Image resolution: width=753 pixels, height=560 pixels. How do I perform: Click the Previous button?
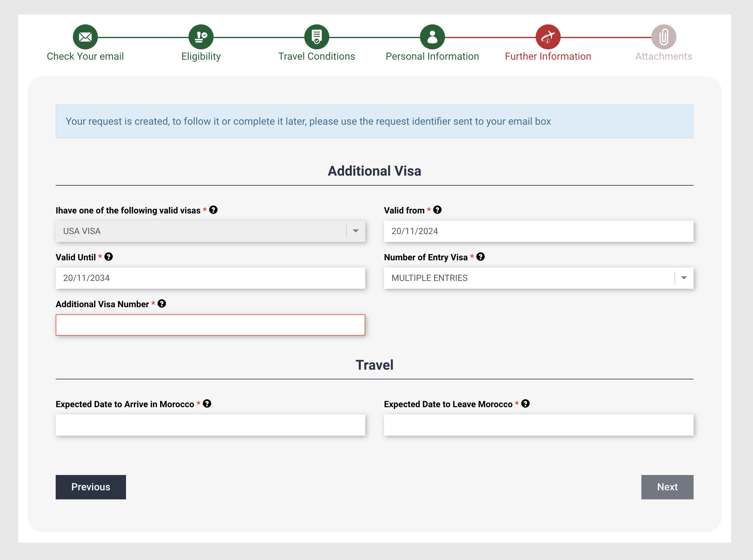click(91, 487)
